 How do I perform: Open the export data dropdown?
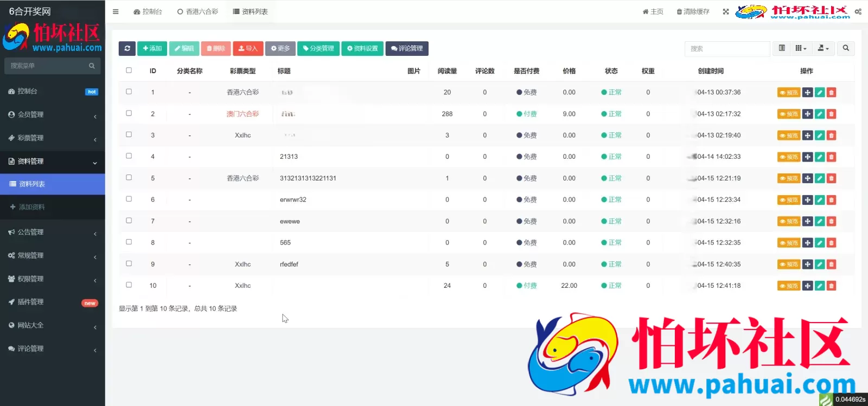tap(823, 48)
